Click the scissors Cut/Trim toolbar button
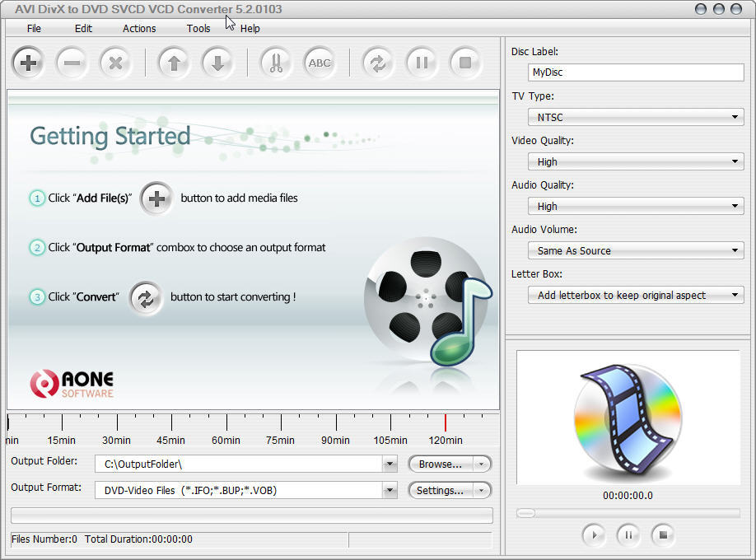The height and width of the screenshot is (560, 756). tap(276, 63)
